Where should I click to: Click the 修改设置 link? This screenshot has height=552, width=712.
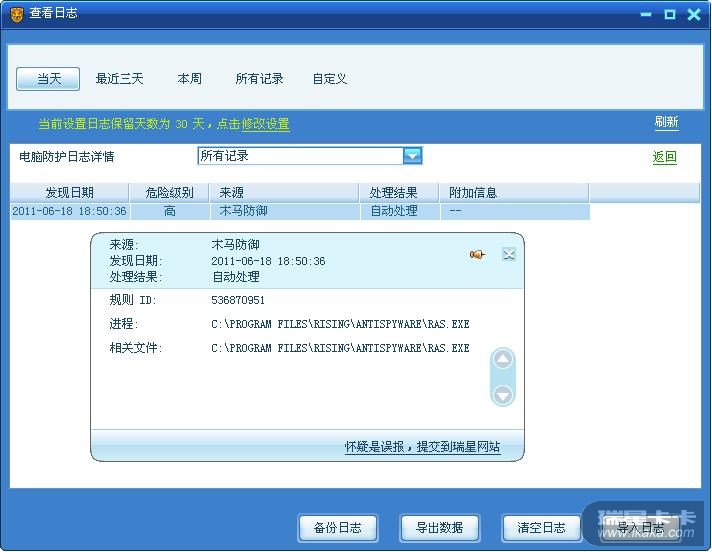click(x=266, y=124)
